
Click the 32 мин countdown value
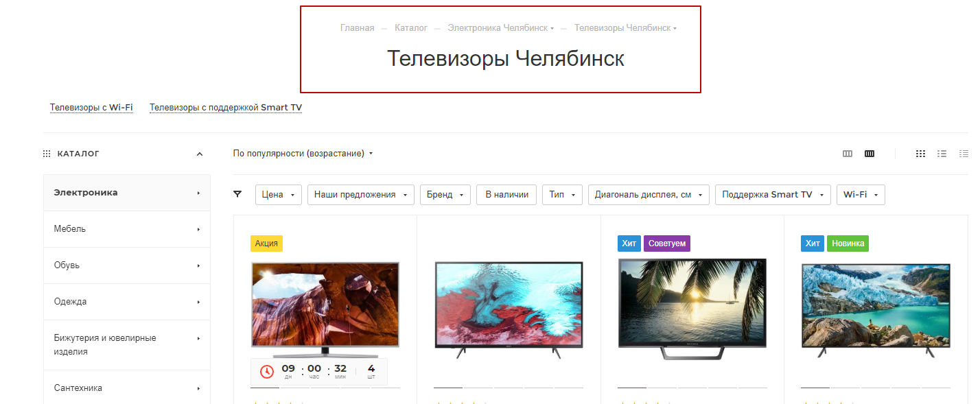[x=340, y=371]
